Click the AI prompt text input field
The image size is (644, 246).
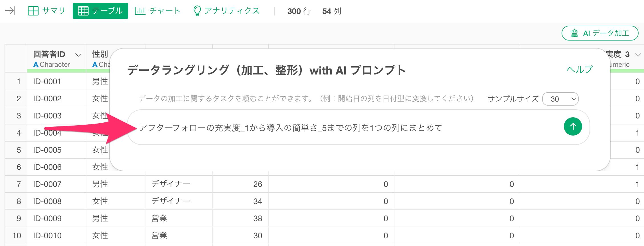click(342, 128)
